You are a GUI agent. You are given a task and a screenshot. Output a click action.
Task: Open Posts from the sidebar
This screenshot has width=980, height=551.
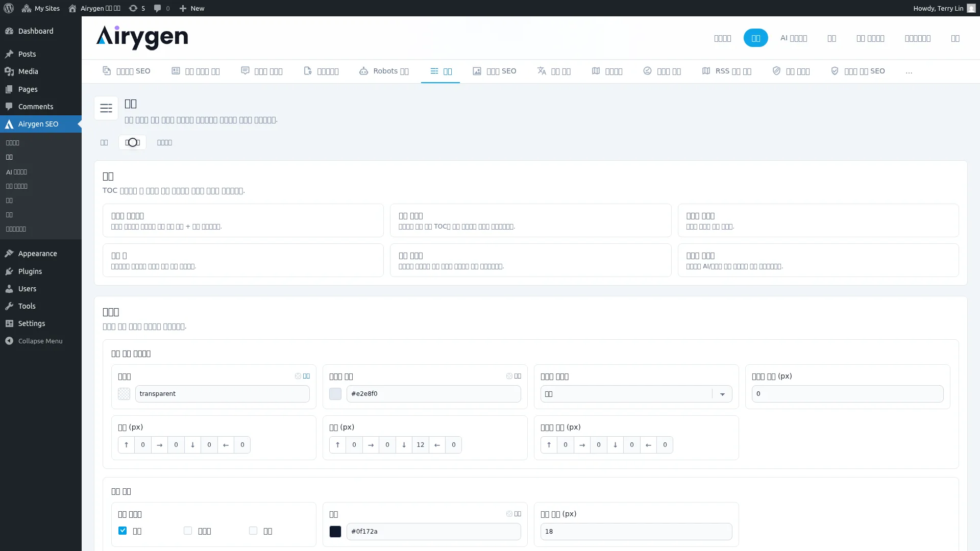(x=41, y=54)
